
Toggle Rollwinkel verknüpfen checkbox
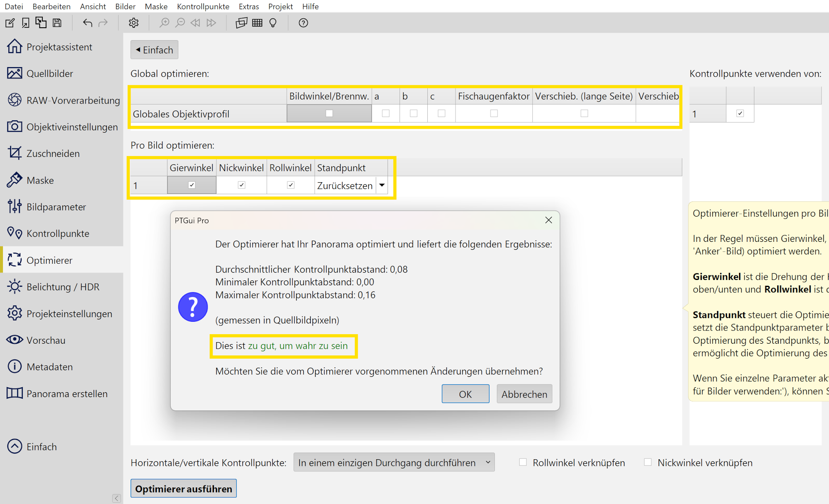click(523, 462)
